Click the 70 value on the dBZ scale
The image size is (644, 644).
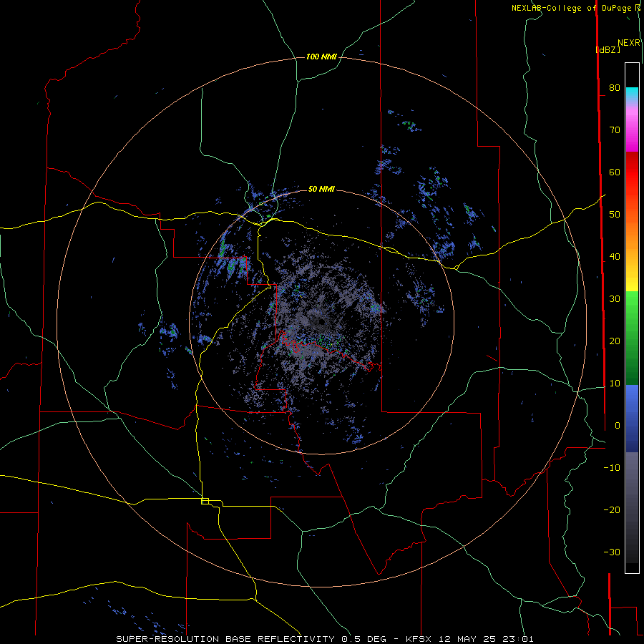pyautogui.click(x=615, y=130)
